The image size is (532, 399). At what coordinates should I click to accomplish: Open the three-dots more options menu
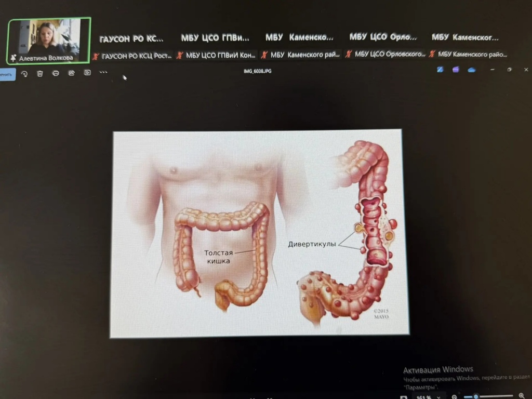click(x=103, y=72)
